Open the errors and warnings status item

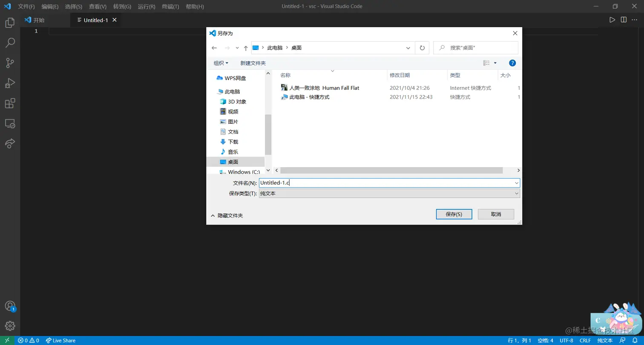29,340
